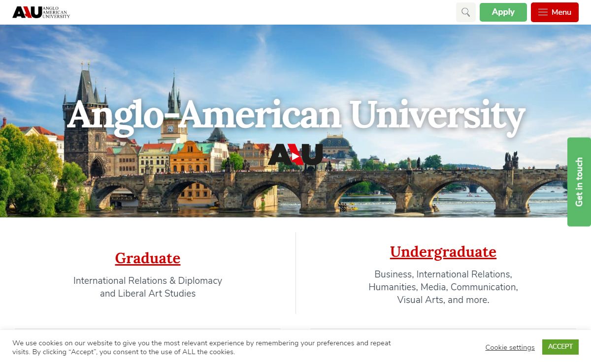Screen dimensions: 591x364
Task: Follow the Undergraduate programs link
Action: point(443,252)
